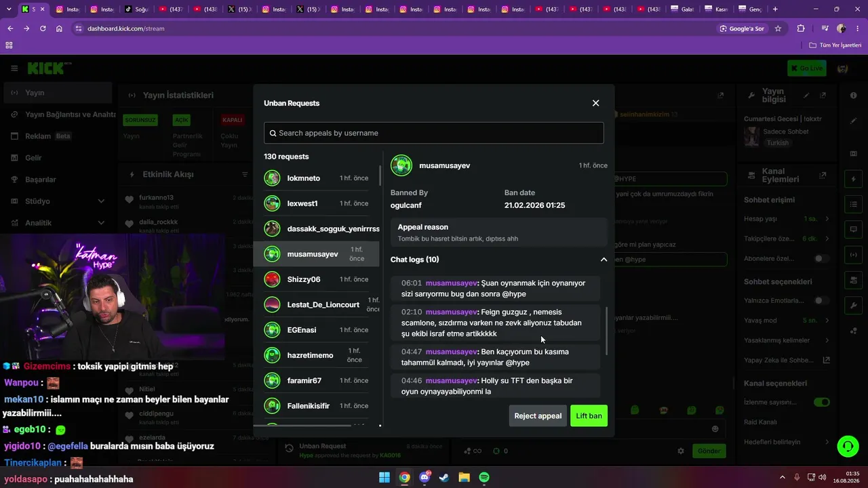868x488 pixels.
Task: Select Fallenikisifir's unban request
Action: point(317,406)
